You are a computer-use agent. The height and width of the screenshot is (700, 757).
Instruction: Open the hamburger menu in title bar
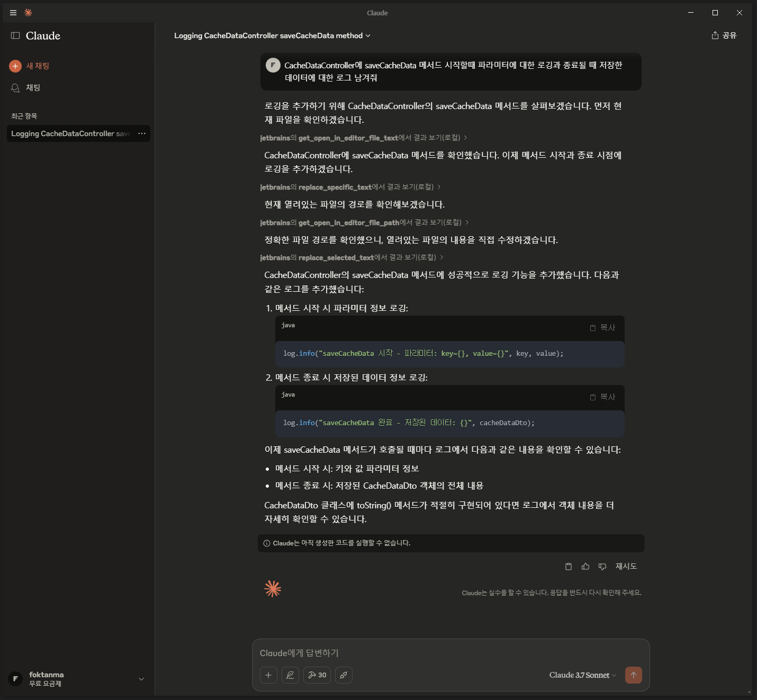(x=13, y=13)
